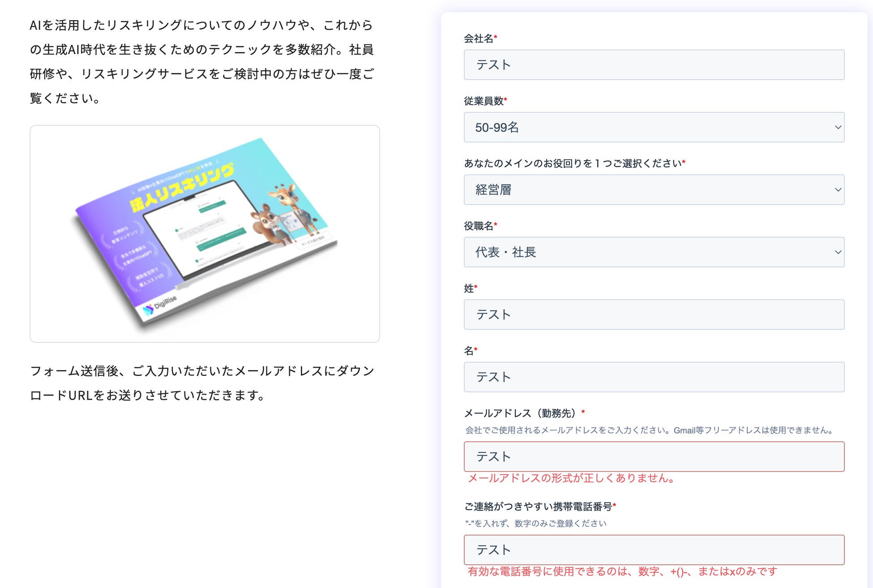873x588 pixels.
Task: Click the メールアドレスの形式が正しくありません error message
Action: 571,478
